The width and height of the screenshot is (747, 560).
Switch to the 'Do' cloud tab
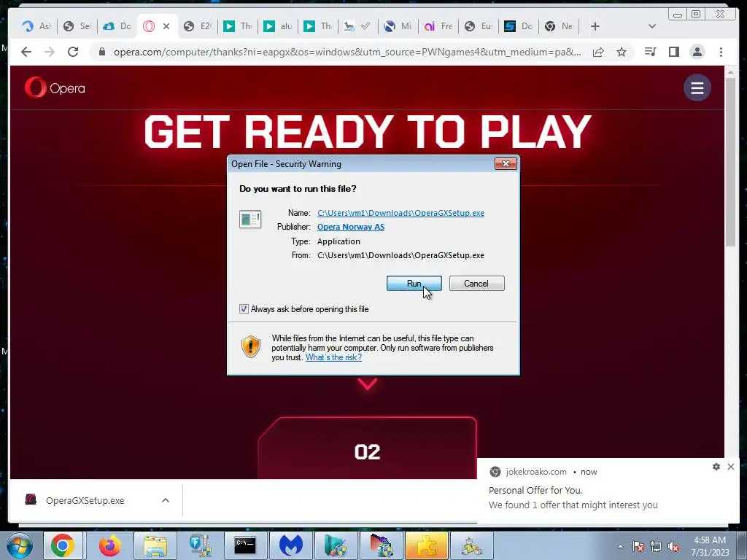pyautogui.click(x=117, y=26)
